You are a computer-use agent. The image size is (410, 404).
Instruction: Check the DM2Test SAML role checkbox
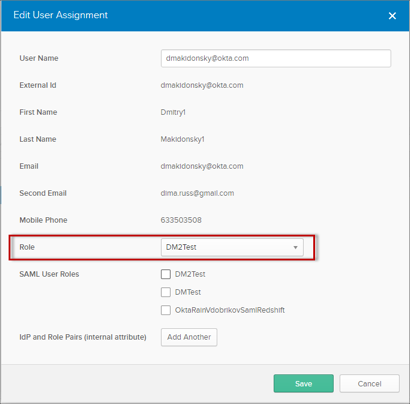[166, 274]
